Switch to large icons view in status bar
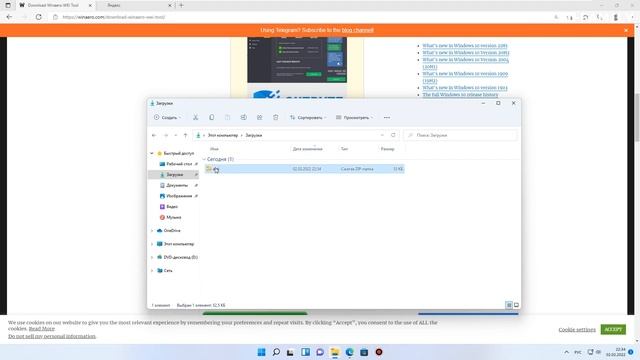This screenshot has width=640, height=360. (516, 305)
